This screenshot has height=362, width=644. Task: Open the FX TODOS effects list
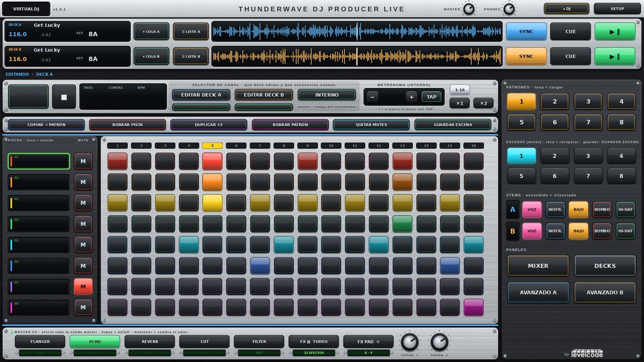click(x=314, y=341)
